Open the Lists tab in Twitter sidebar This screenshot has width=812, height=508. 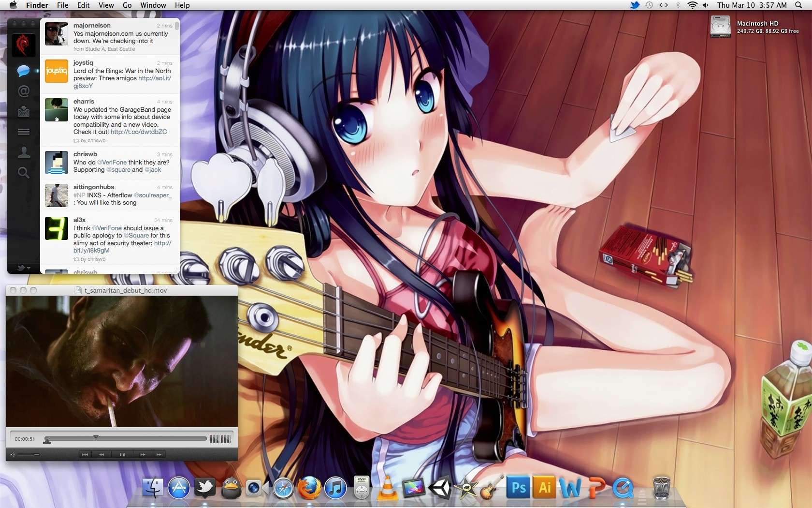click(x=23, y=132)
